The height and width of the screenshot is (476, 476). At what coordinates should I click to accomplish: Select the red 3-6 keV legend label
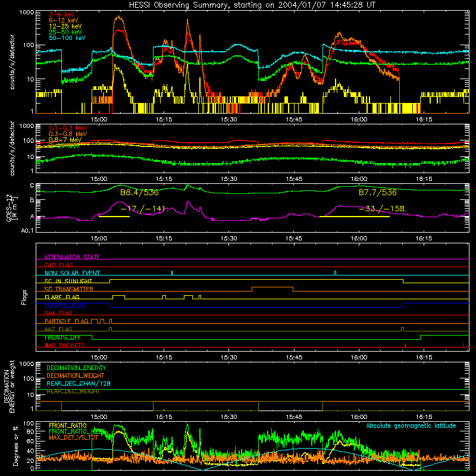61,14
